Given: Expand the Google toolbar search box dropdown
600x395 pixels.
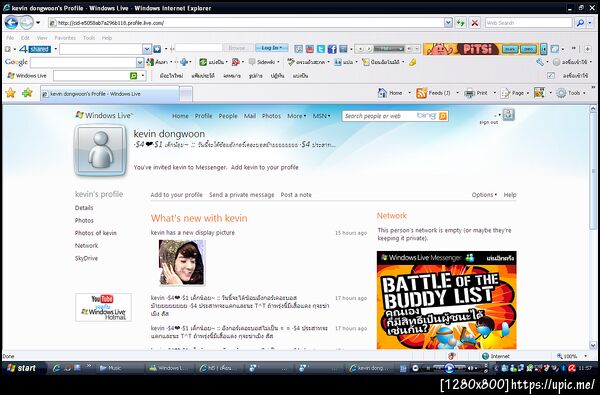Looking at the screenshot, I should click(x=140, y=62).
